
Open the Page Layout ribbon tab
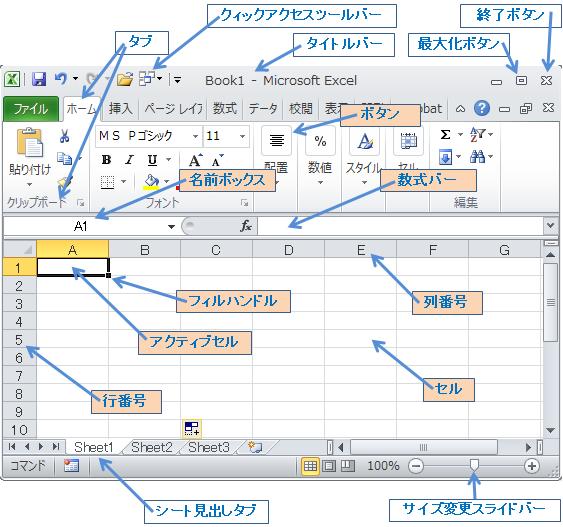(173, 108)
